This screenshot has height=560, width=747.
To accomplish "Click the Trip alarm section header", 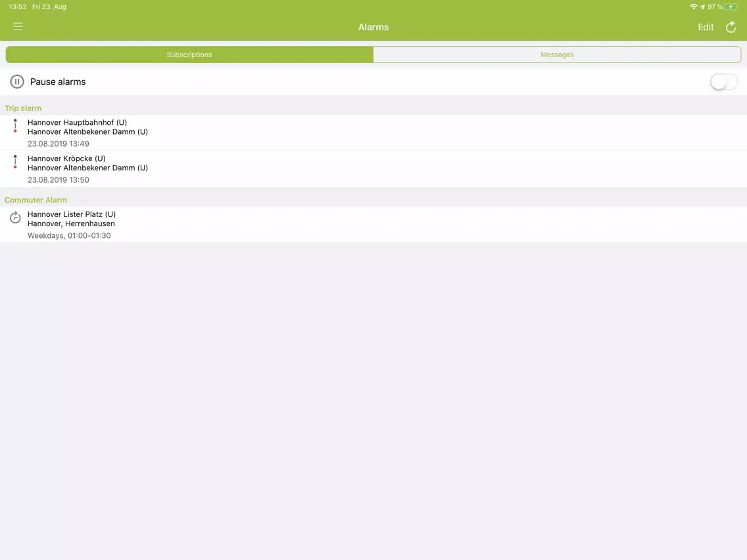I will tap(23, 108).
